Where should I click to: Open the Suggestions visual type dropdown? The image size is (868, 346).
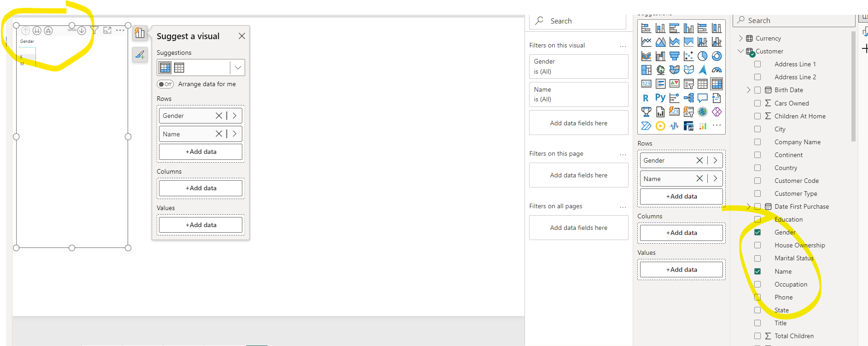238,68
